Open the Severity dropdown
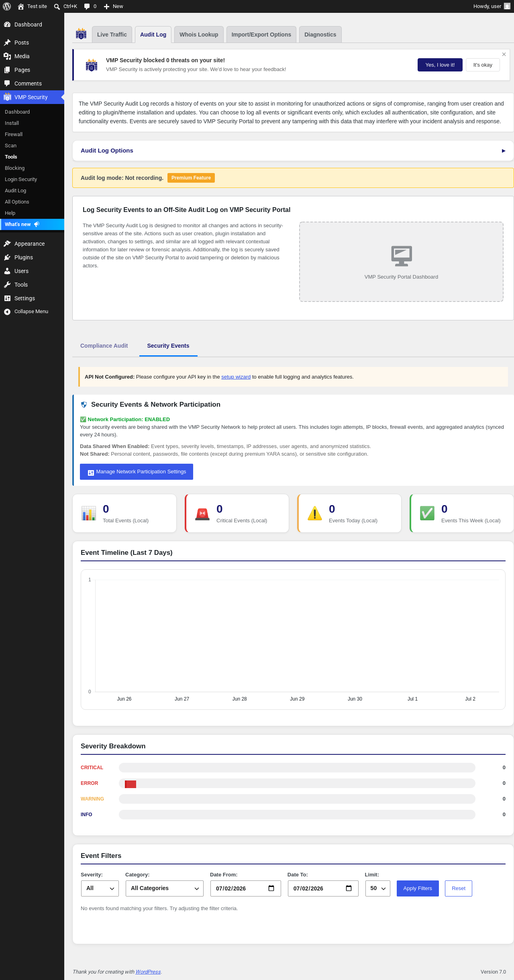Image resolution: width=514 pixels, height=980 pixels. pyautogui.click(x=100, y=888)
